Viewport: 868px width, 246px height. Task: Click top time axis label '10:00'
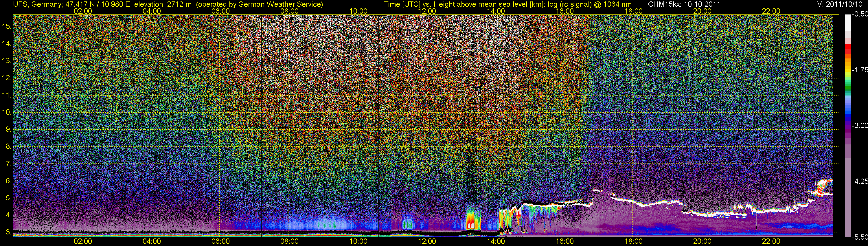click(358, 11)
